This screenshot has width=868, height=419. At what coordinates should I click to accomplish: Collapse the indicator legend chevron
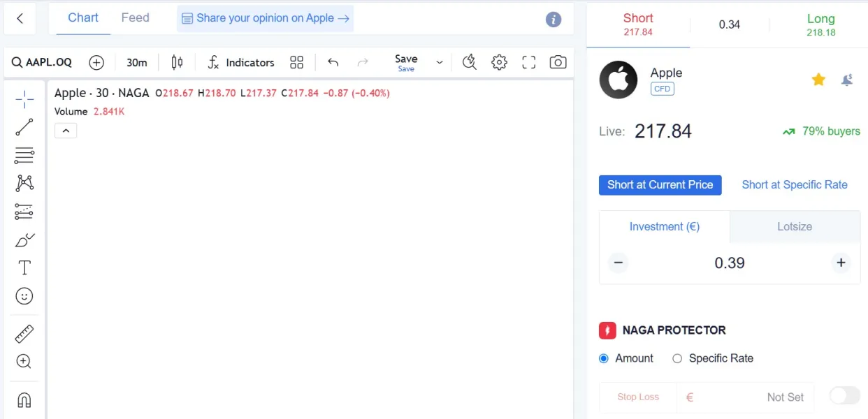pos(66,131)
